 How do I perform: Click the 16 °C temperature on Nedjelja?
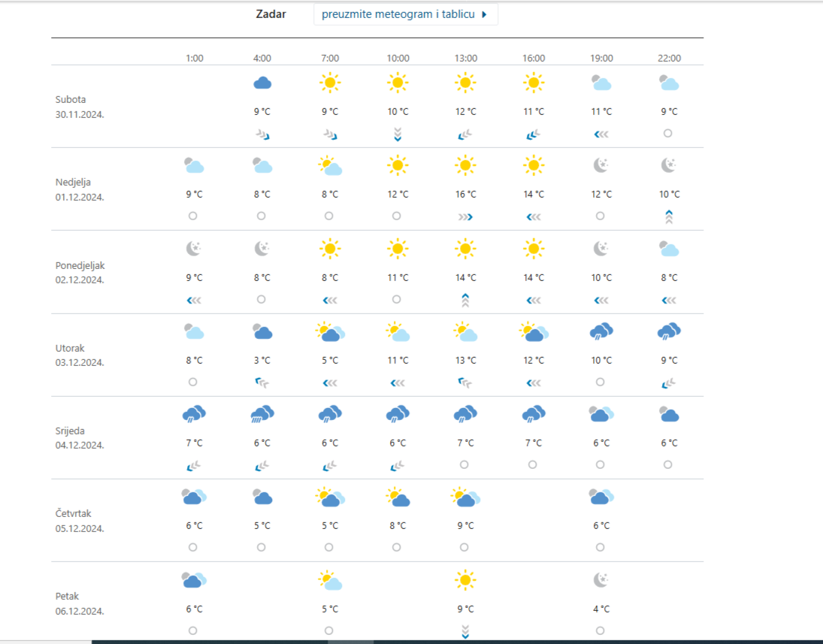point(465,195)
